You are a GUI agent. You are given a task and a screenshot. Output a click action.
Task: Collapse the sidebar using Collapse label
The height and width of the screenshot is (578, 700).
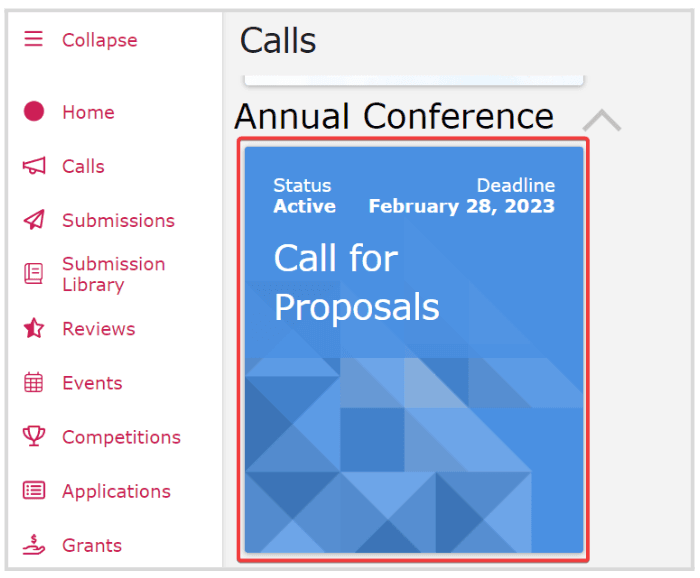click(100, 40)
